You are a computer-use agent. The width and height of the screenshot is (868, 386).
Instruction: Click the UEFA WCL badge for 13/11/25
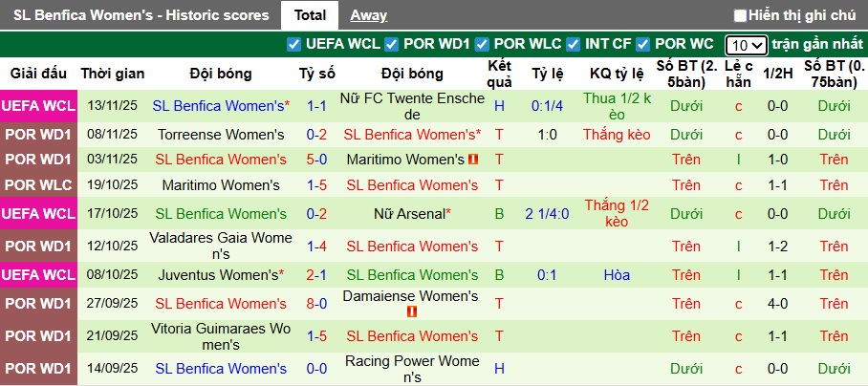coord(37,106)
